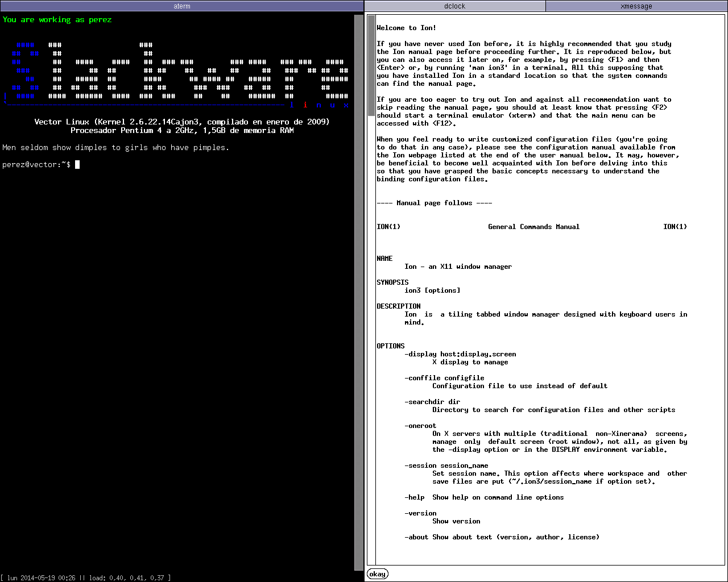Click the 'ion3 [options]' synopsis line
Image resolution: width=728 pixels, height=582 pixels.
pyautogui.click(x=432, y=290)
